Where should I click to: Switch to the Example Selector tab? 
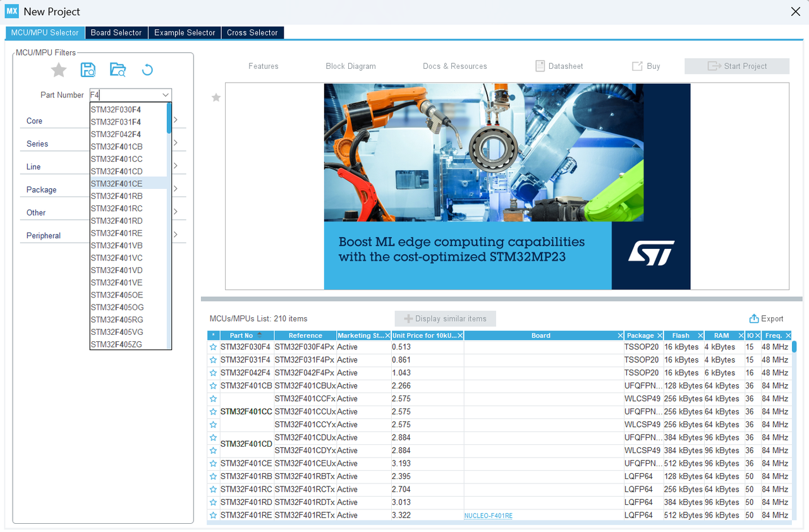point(185,33)
